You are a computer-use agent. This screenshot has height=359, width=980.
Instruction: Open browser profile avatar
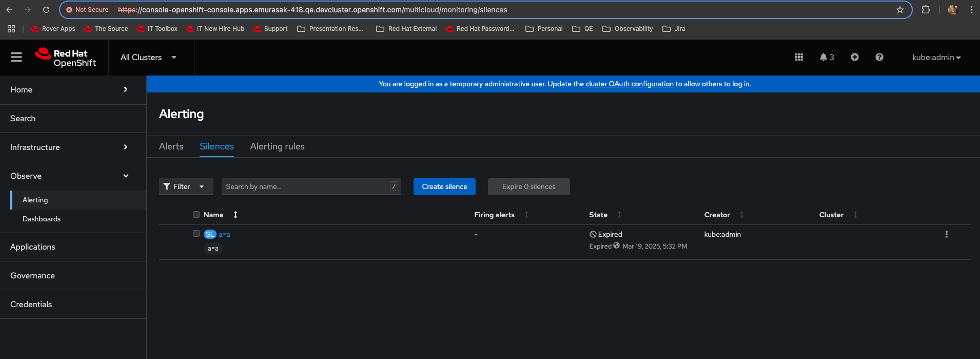[x=953, y=10]
